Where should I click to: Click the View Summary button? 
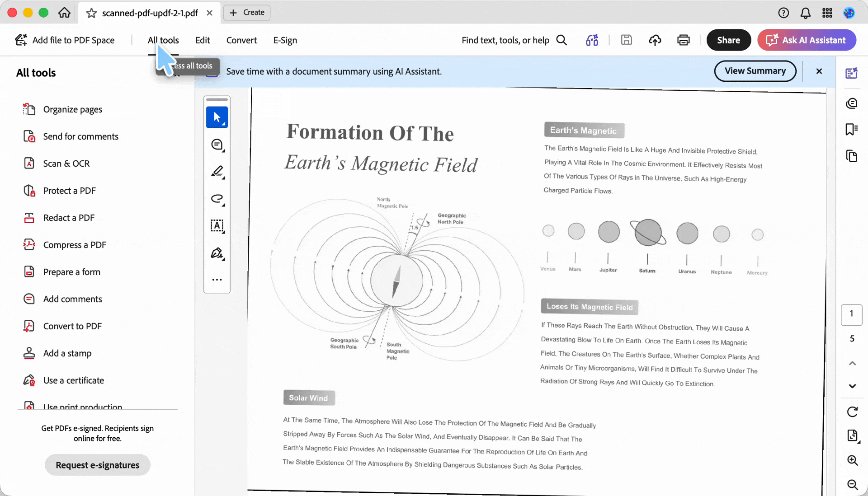(x=755, y=71)
